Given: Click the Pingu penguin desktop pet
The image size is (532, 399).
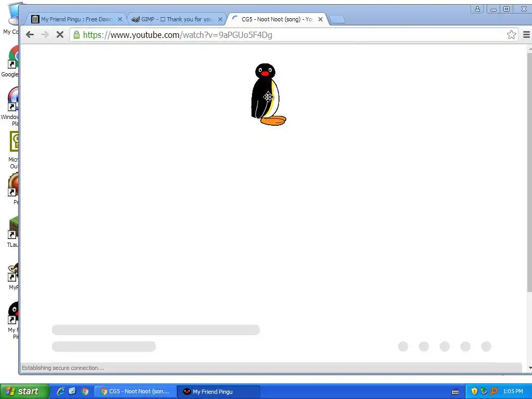Looking at the screenshot, I should (268, 95).
